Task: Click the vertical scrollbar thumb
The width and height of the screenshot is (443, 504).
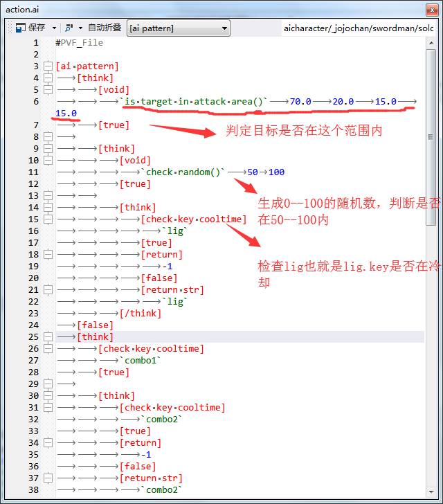Action: pos(431,138)
